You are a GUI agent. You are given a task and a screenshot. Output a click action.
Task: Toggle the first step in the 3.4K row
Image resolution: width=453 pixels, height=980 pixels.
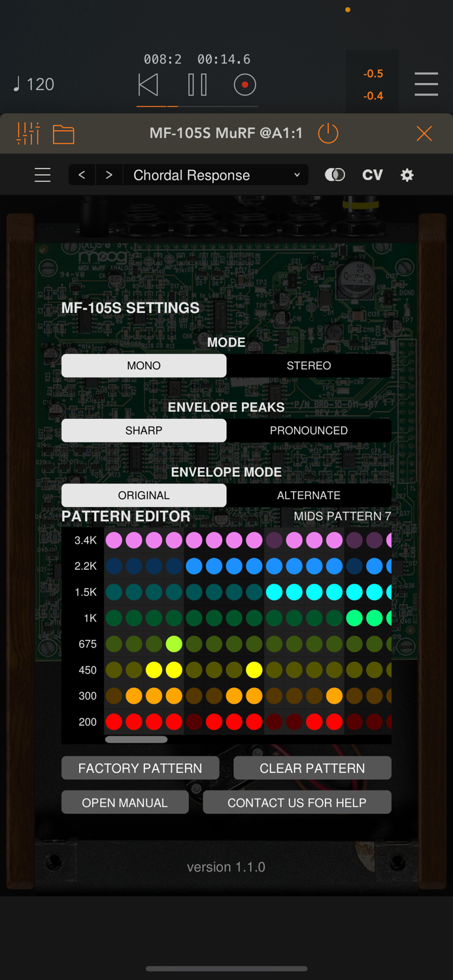point(114,540)
